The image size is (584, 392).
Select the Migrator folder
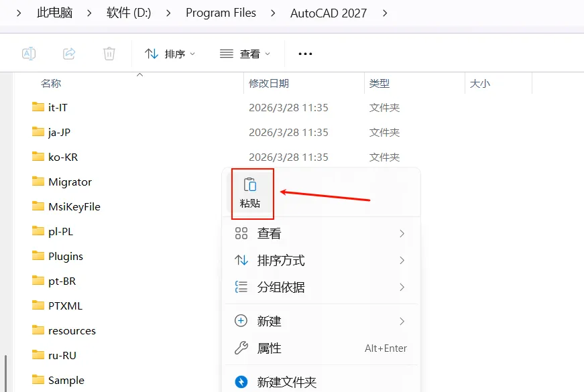point(70,182)
